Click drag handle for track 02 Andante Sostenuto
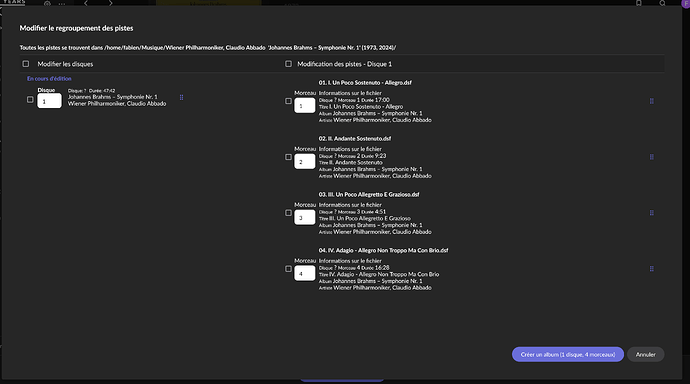Image resolution: width=690 pixels, height=384 pixels. click(x=652, y=157)
